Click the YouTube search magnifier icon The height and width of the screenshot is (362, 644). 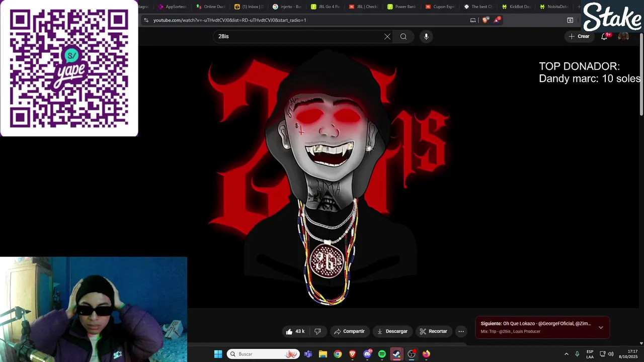[404, 36]
